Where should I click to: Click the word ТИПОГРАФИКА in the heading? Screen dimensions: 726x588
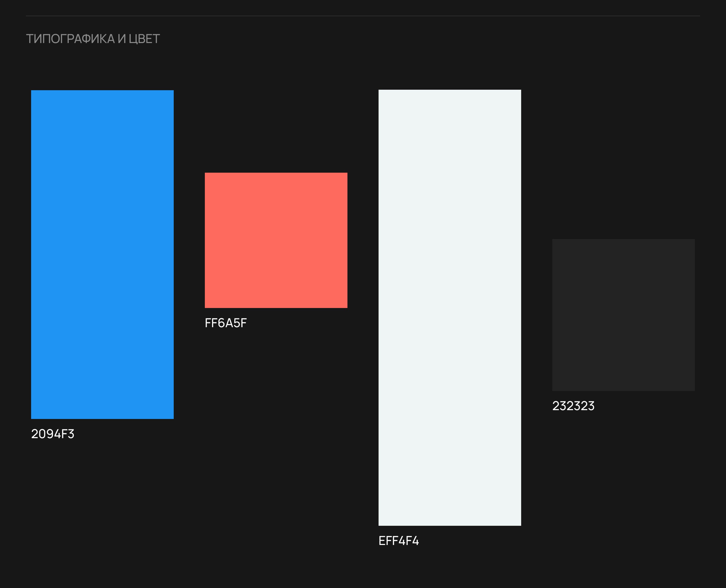click(70, 39)
